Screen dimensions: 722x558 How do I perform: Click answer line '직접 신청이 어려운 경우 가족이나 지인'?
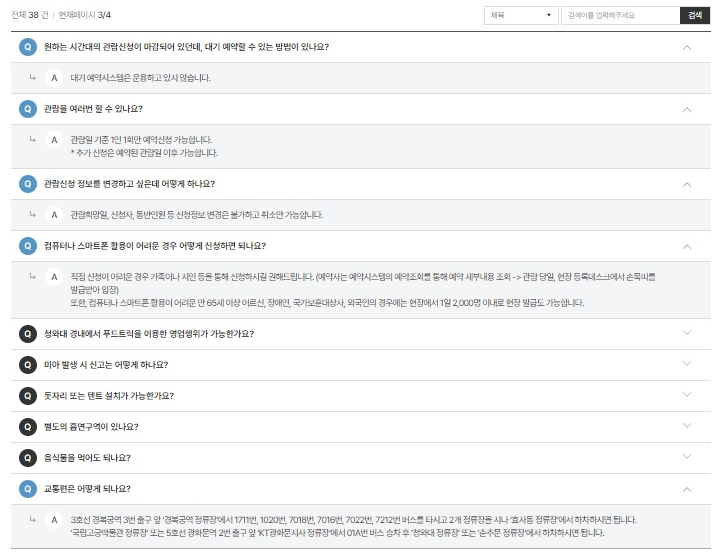tap(363, 277)
